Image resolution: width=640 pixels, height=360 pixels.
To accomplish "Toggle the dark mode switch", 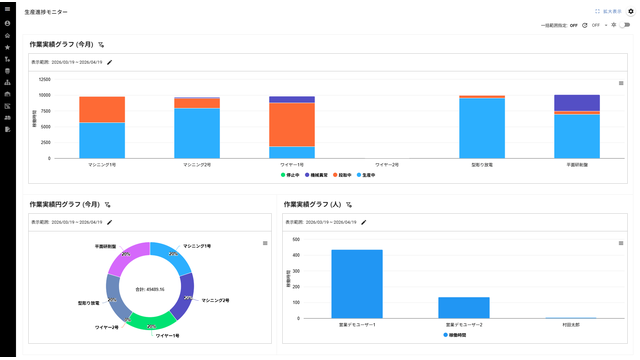I will 625,25.
